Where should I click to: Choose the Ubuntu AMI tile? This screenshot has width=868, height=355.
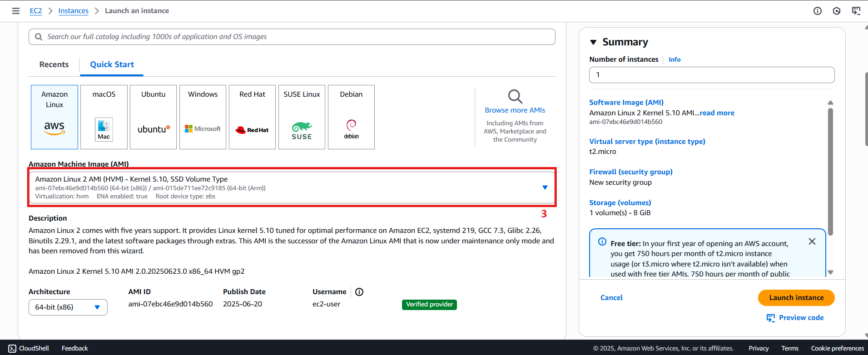(154, 117)
